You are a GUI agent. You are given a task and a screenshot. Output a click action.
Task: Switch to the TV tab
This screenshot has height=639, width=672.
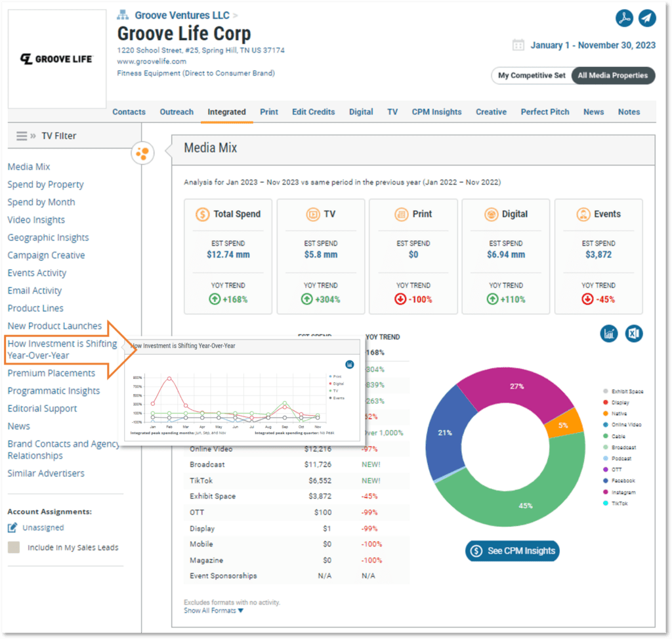pos(392,112)
